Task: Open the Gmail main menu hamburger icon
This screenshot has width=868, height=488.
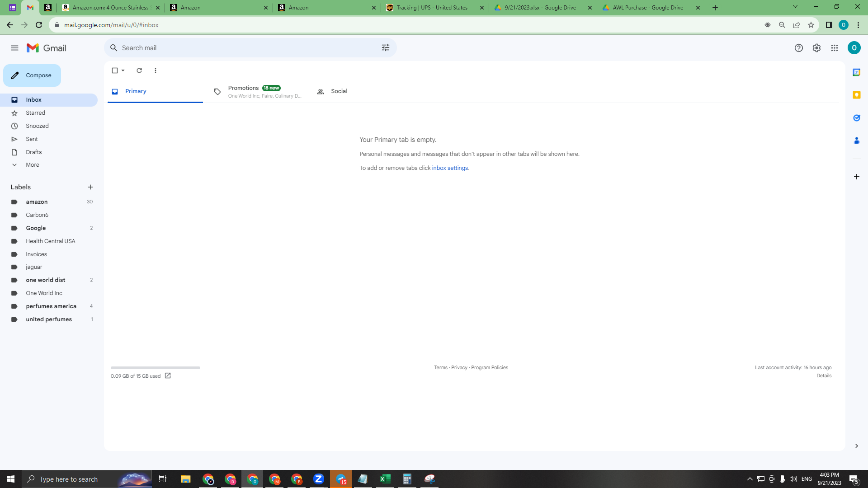Action: click(14, 48)
